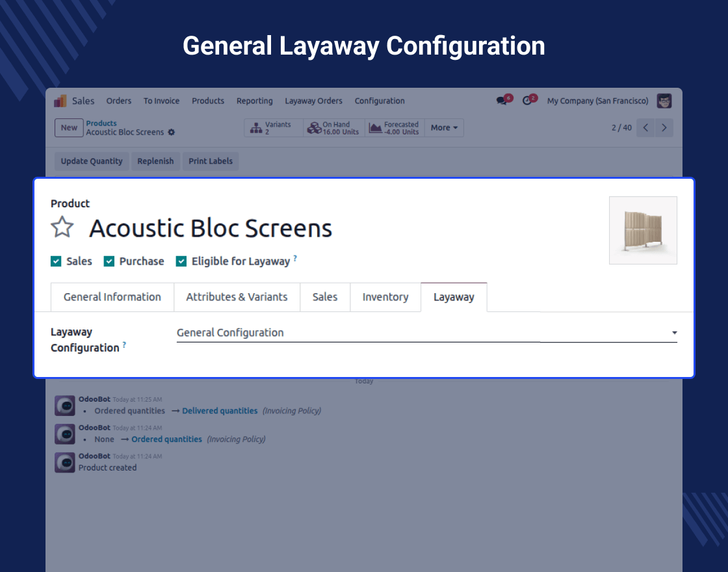728x572 pixels.
Task: Open the On Hand units stat button
Action: (x=334, y=127)
